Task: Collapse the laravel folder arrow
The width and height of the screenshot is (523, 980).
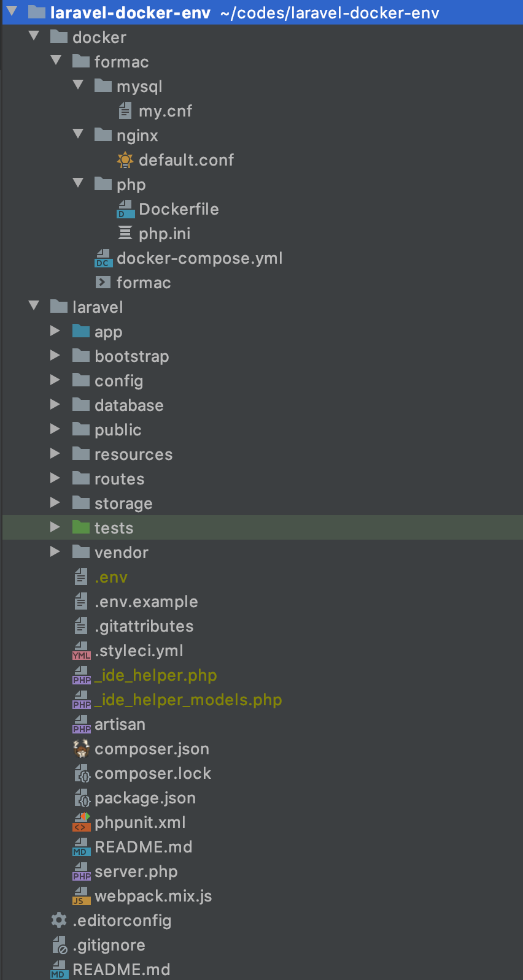Action: point(34,306)
